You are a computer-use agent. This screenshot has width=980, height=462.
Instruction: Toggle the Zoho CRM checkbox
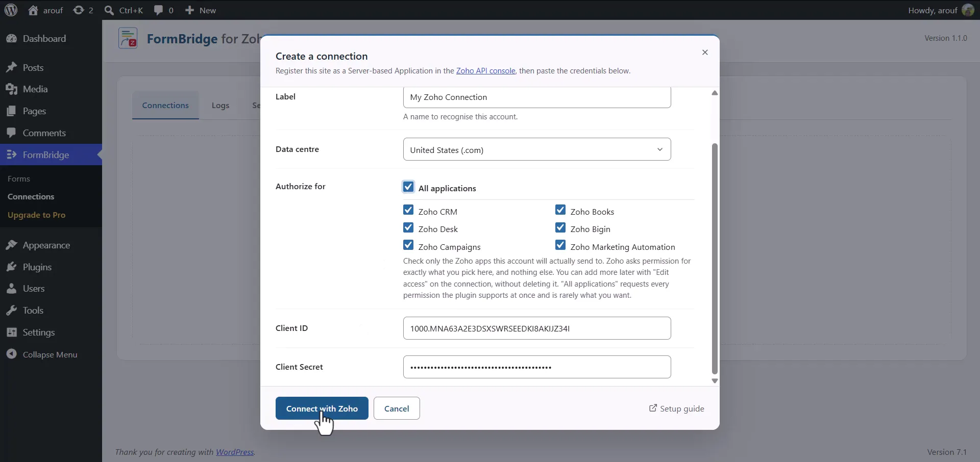408,210
